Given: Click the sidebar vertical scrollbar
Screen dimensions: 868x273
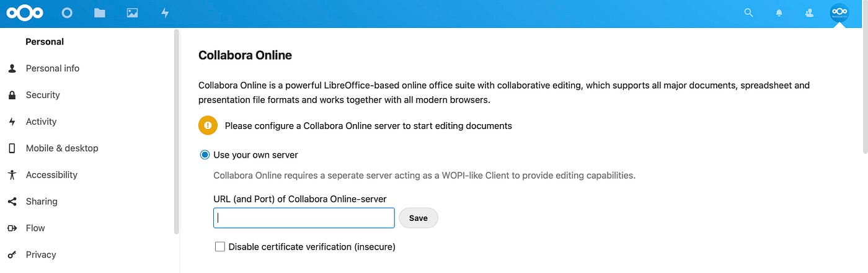Looking at the screenshot, I should click(x=177, y=132).
